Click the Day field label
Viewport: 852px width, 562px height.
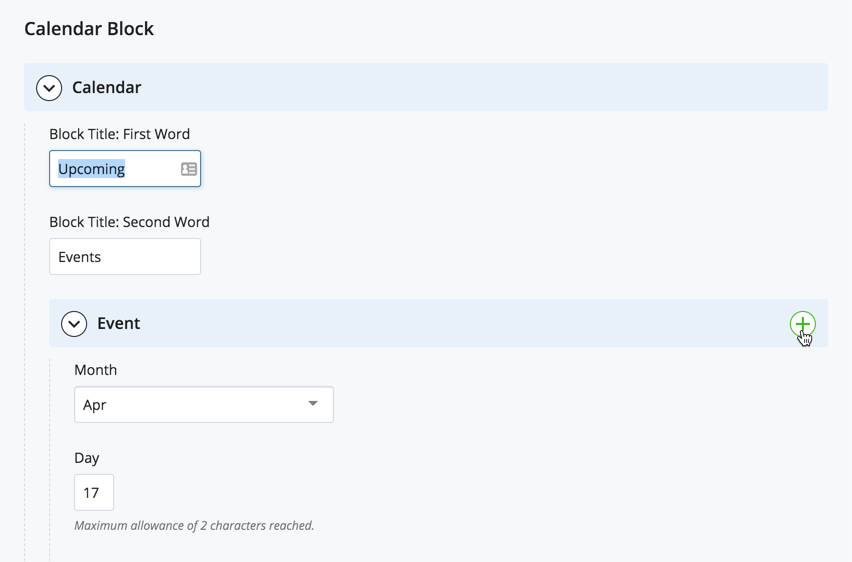tap(87, 458)
